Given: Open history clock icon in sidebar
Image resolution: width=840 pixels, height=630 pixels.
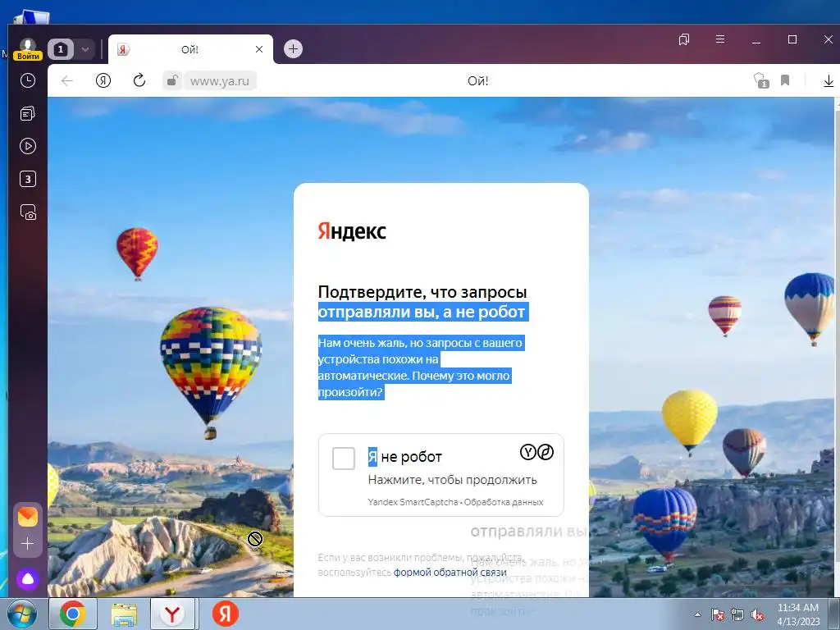Looking at the screenshot, I should coord(28,80).
